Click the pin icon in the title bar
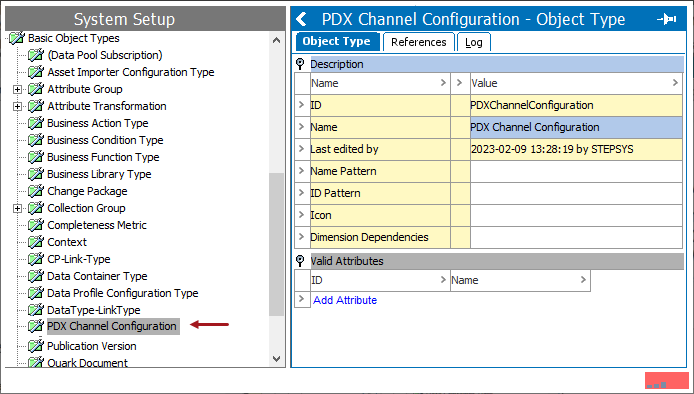Screen dimensions: 694x394 click(666, 19)
